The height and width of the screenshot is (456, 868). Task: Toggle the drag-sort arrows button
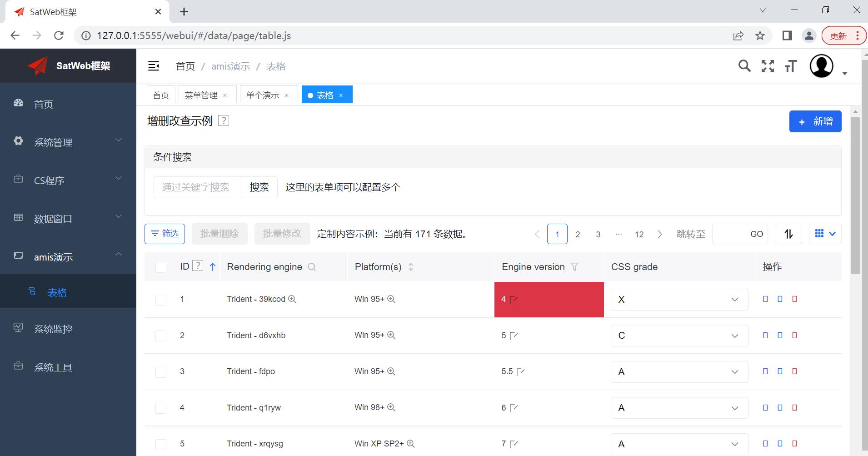pyautogui.click(x=788, y=234)
